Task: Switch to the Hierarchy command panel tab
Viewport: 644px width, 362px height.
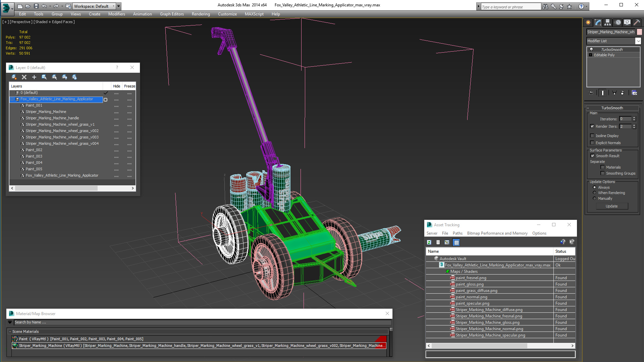Action: pos(608,22)
